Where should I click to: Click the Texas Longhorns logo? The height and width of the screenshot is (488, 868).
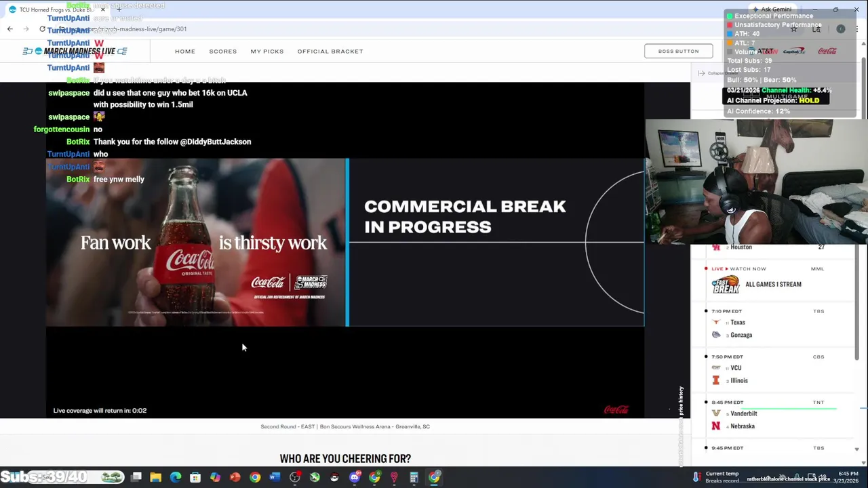pyautogui.click(x=716, y=323)
